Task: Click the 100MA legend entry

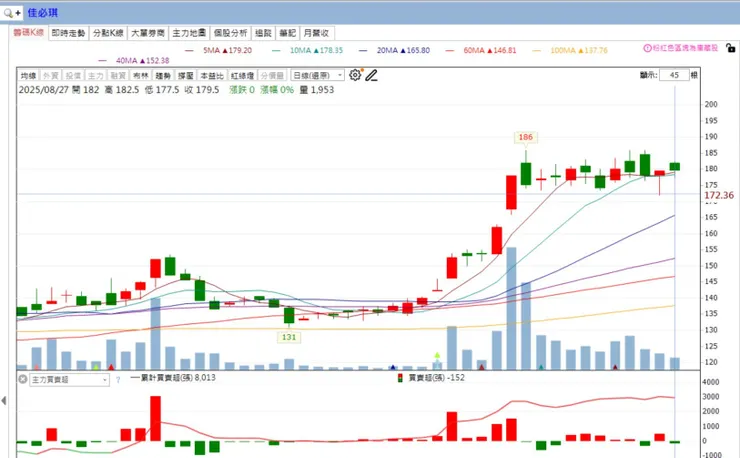Action: click(x=570, y=50)
